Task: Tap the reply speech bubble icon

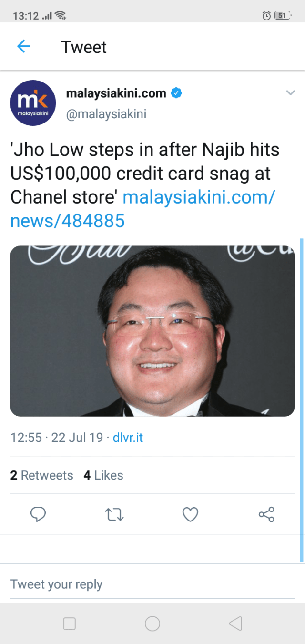Action: coord(38,514)
